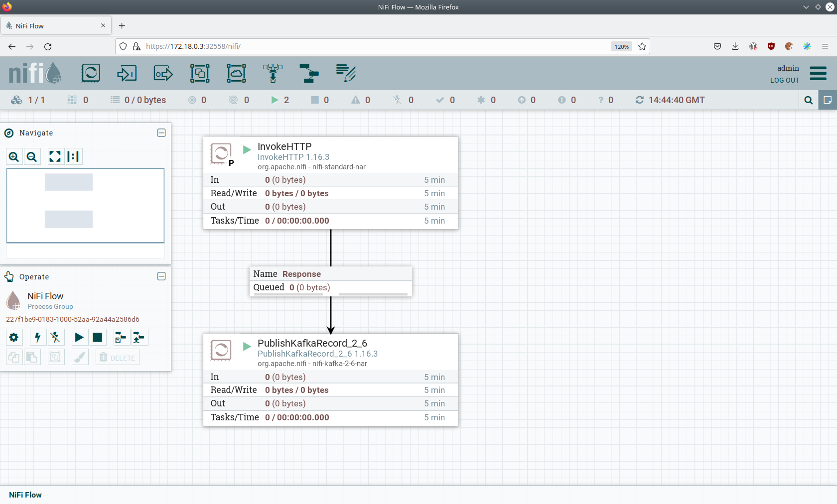Open the canvas search magnifier
This screenshot has height=504, width=837.
[808, 100]
